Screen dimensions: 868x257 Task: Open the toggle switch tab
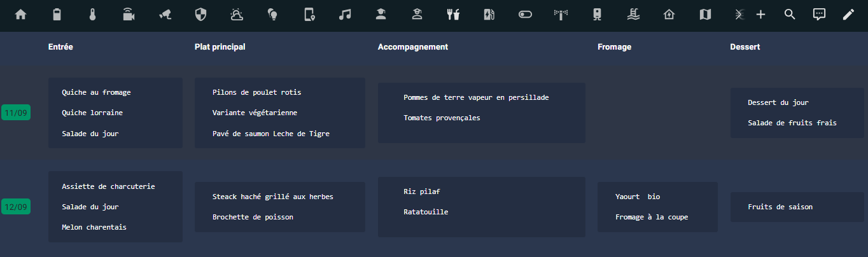525,15
